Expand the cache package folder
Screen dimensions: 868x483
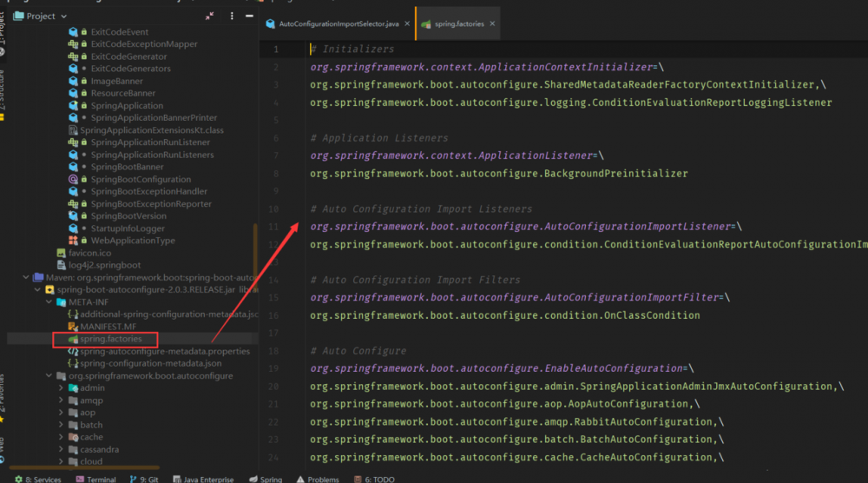click(x=61, y=437)
